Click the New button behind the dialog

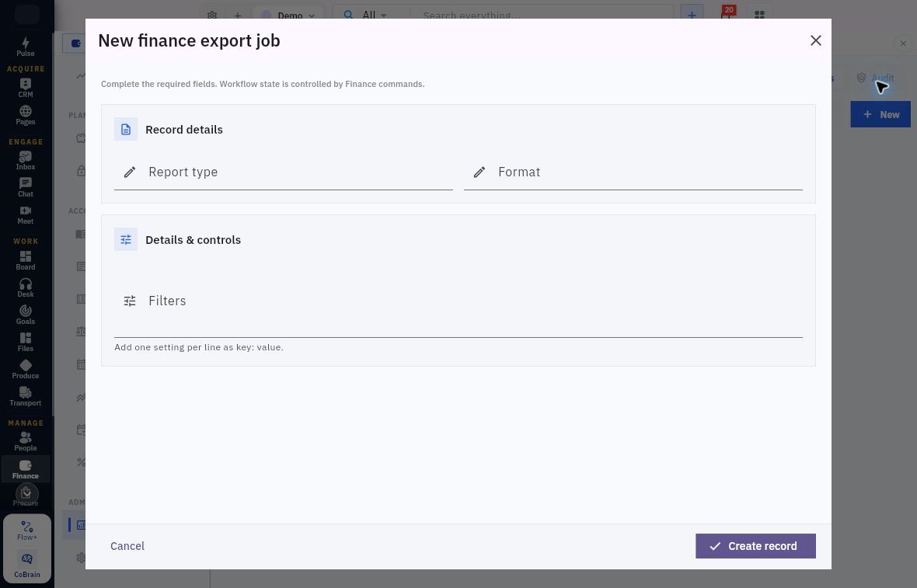coord(880,114)
